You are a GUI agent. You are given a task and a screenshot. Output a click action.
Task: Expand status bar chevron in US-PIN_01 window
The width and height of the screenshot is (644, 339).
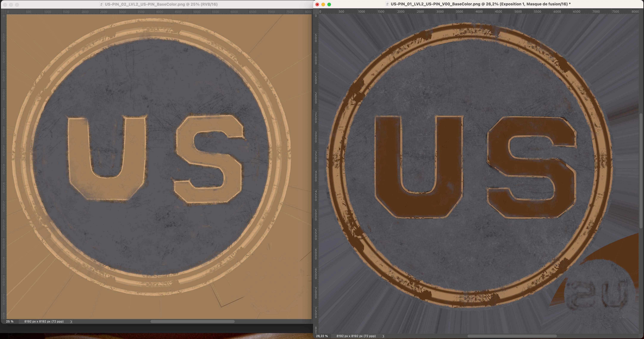tap(383, 336)
